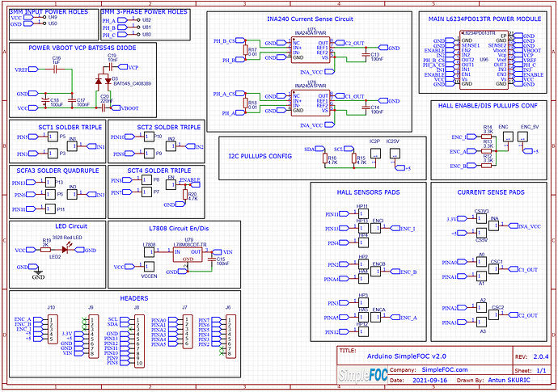Click the D3 BAT54S dual diode symbol
Viewport: 558px width, 392px height.
pos(104,81)
